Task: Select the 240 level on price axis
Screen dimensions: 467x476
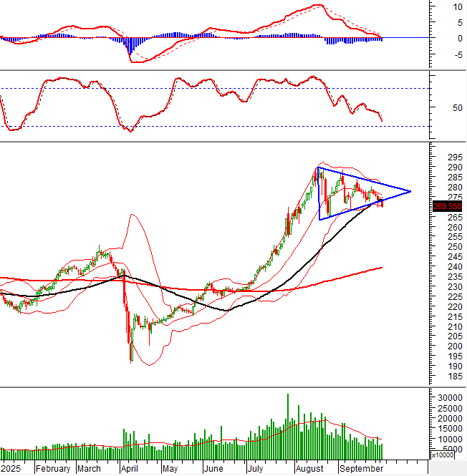Action: [x=454, y=267]
